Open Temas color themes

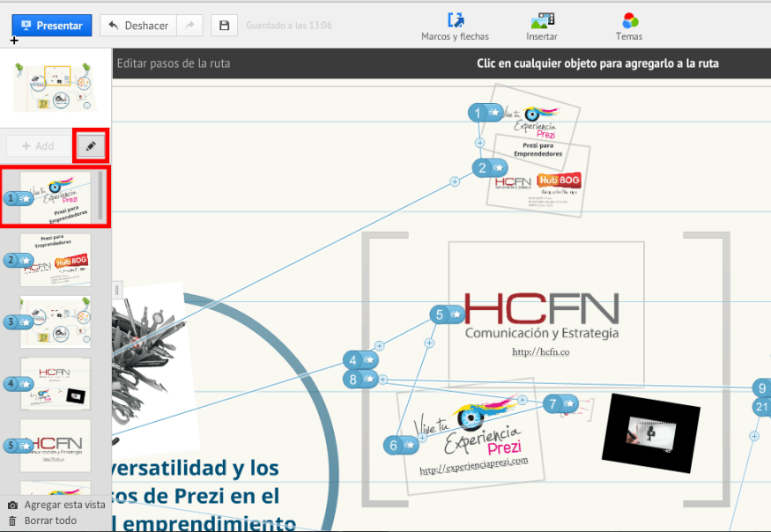click(629, 27)
